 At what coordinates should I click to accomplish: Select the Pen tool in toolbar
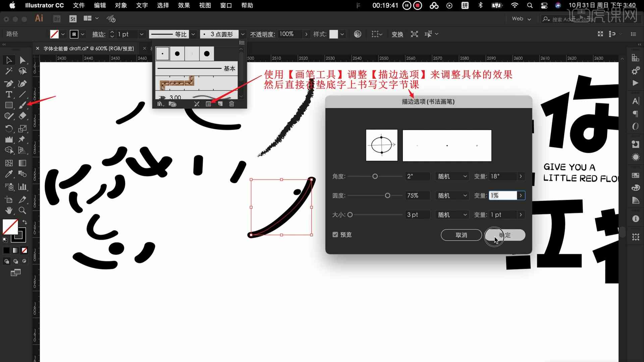pos(9,83)
